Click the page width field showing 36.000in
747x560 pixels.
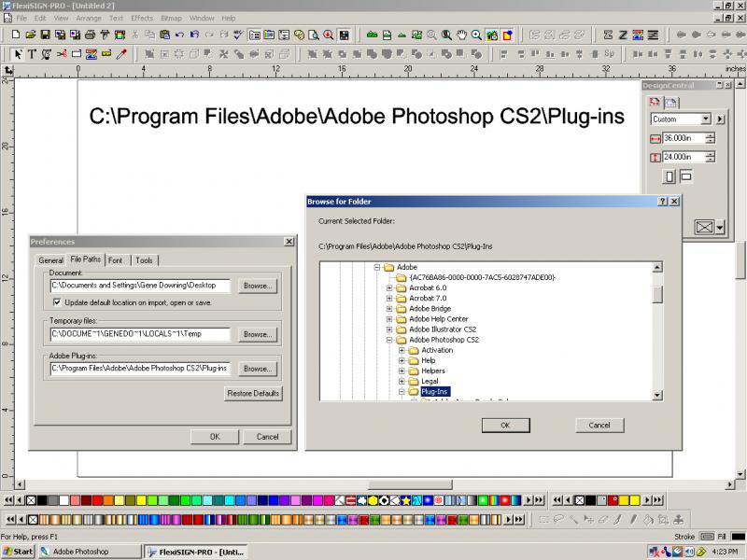[684, 138]
